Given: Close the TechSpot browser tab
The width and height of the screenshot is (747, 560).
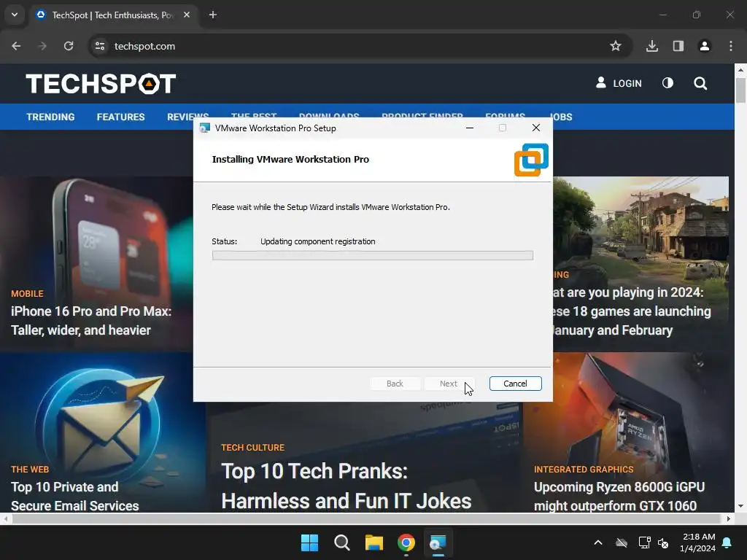Looking at the screenshot, I should click(187, 15).
